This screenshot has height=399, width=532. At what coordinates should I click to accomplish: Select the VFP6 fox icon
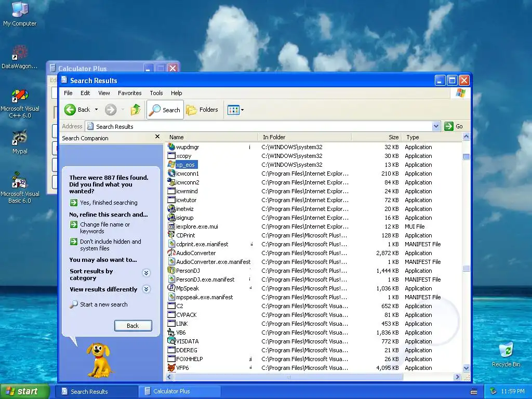(x=171, y=367)
